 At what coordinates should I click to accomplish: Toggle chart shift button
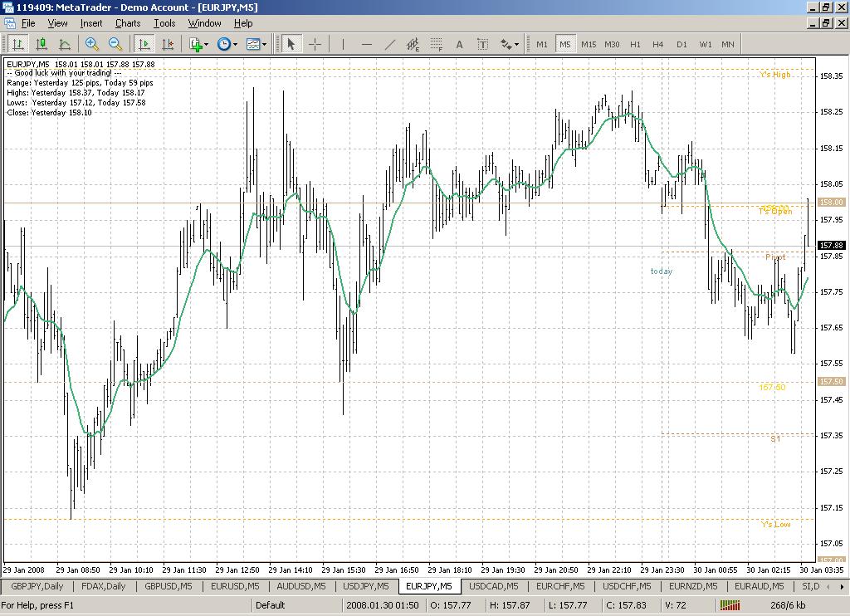(168, 44)
